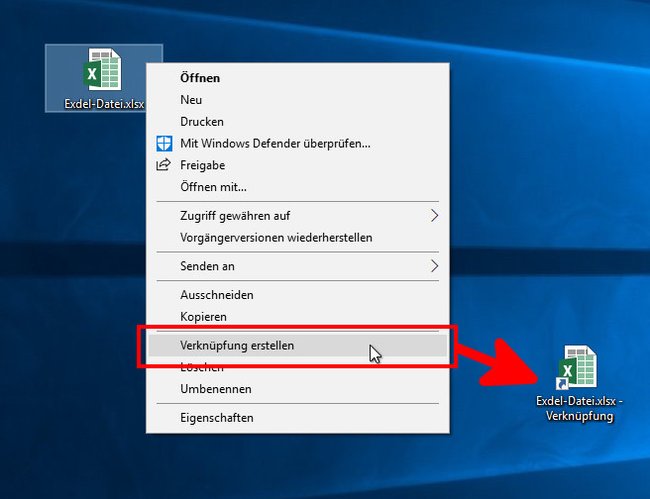Click the Freigabe share icon
Screen dimensions: 650x499
coord(163,165)
